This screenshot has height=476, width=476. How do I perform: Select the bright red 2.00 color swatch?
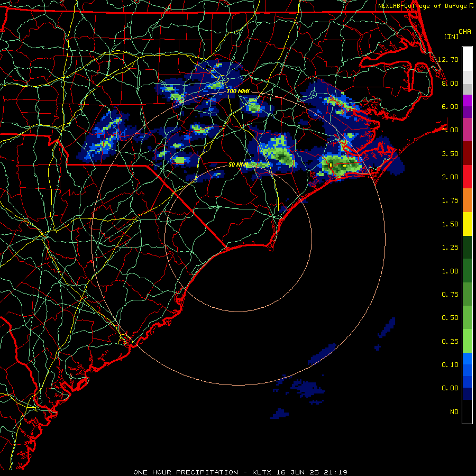[x=467, y=177]
